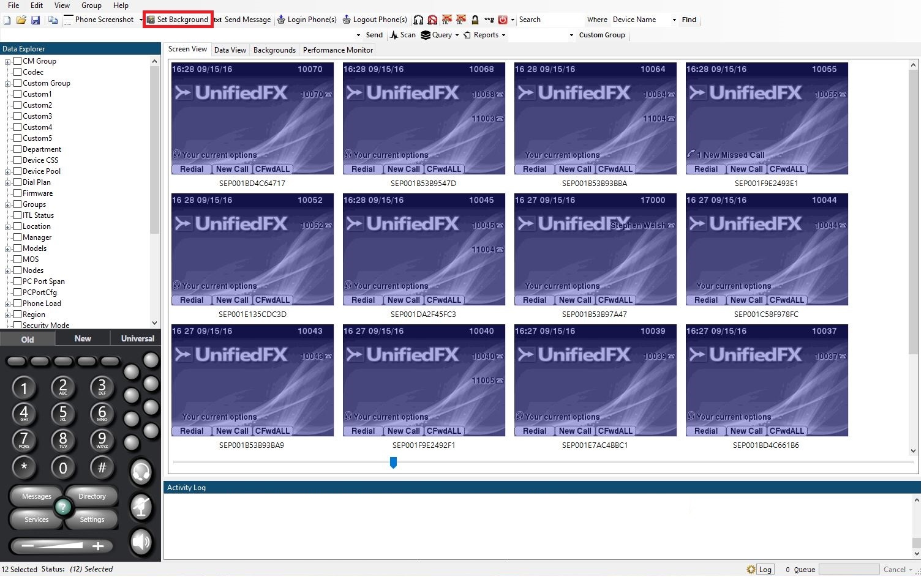The height and width of the screenshot is (577, 924).
Task: Expand the Custom Group tree node
Action: click(8, 84)
